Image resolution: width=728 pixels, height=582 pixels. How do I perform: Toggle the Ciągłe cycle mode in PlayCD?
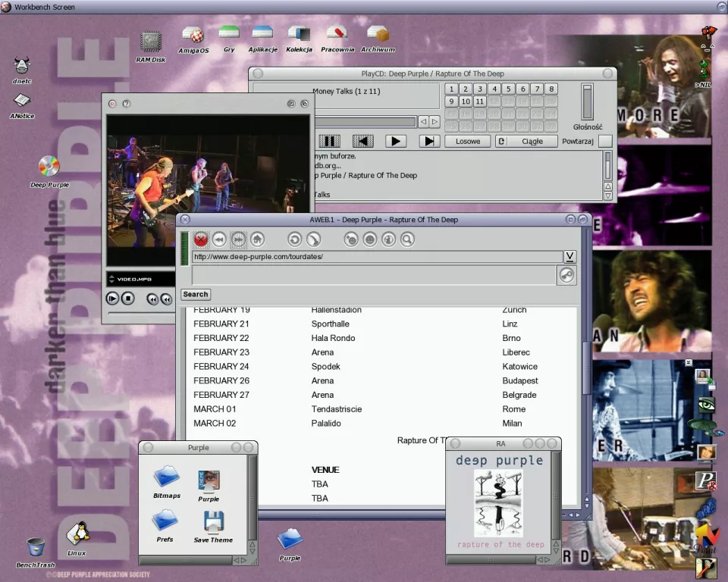[532, 141]
